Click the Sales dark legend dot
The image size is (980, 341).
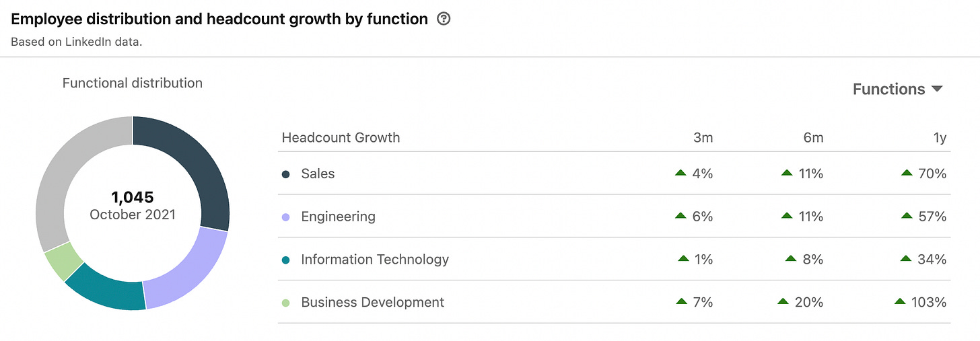pyautogui.click(x=286, y=174)
